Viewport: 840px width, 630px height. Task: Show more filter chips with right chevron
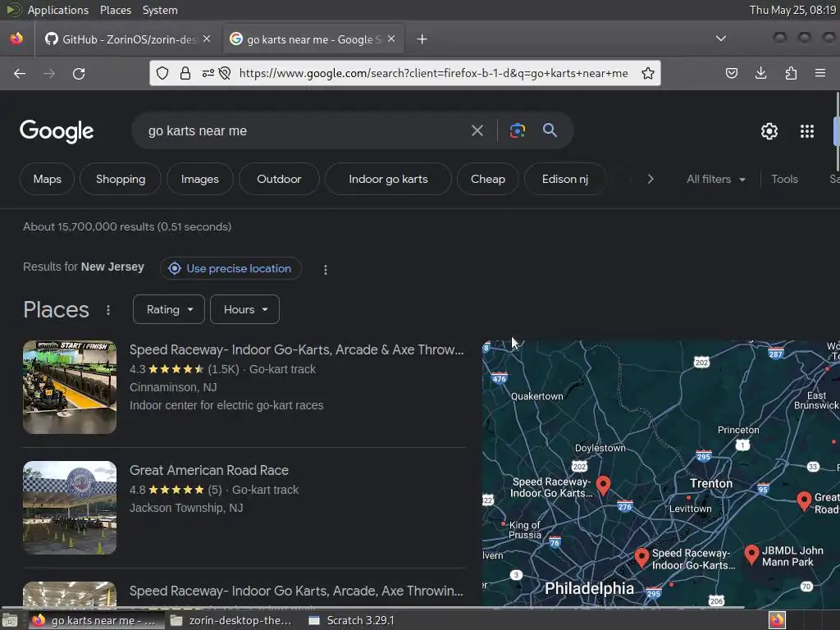coord(651,179)
